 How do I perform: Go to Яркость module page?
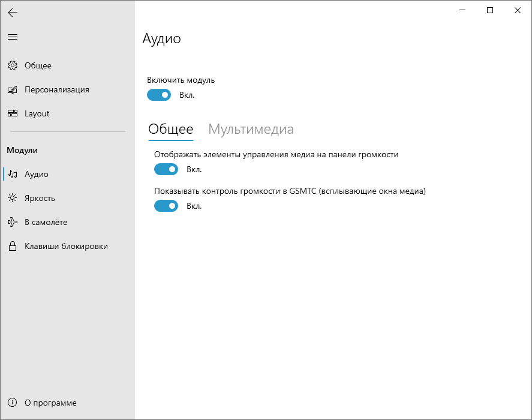pyautogui.click(x=40, y=198)
